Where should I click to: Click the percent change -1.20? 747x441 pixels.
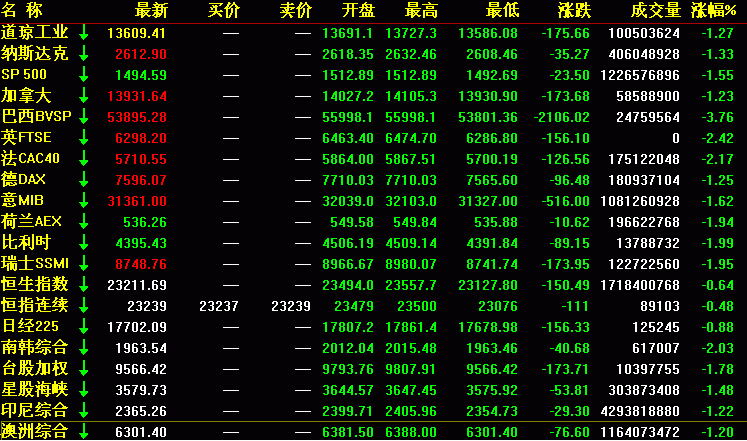pos(717,432)
